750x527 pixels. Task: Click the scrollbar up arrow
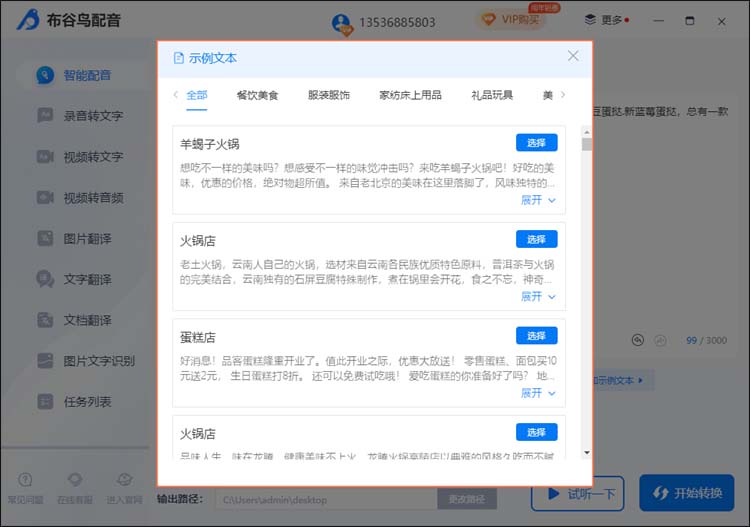tap(587, 132)
